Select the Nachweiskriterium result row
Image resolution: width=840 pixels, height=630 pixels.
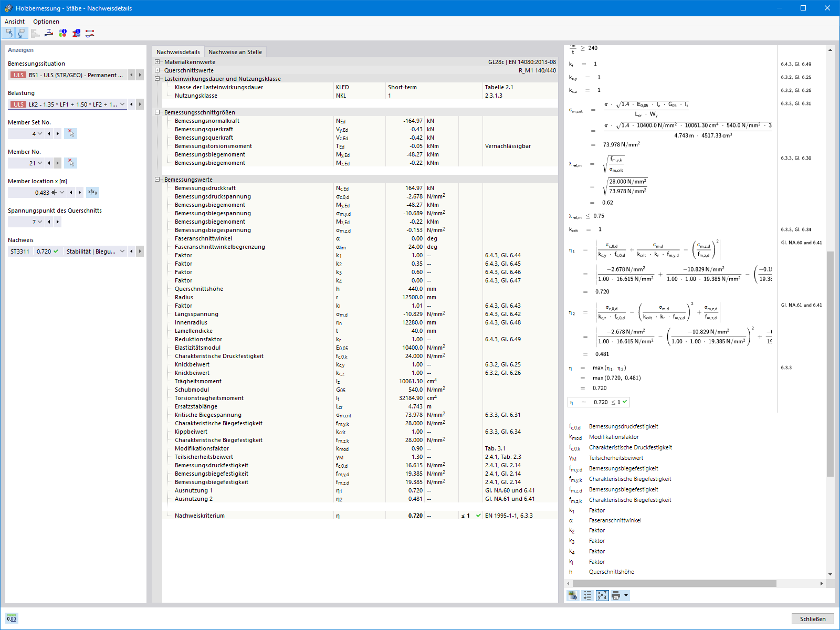point(360,516)
